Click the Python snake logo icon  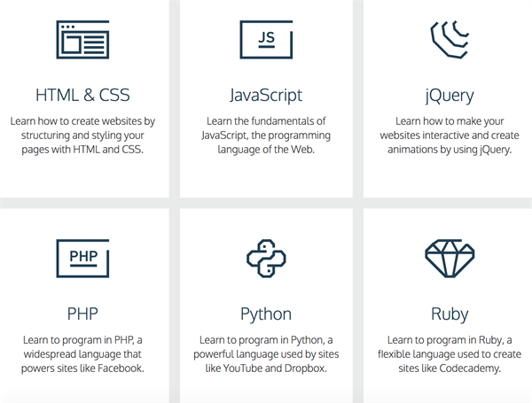click(266, 259)
